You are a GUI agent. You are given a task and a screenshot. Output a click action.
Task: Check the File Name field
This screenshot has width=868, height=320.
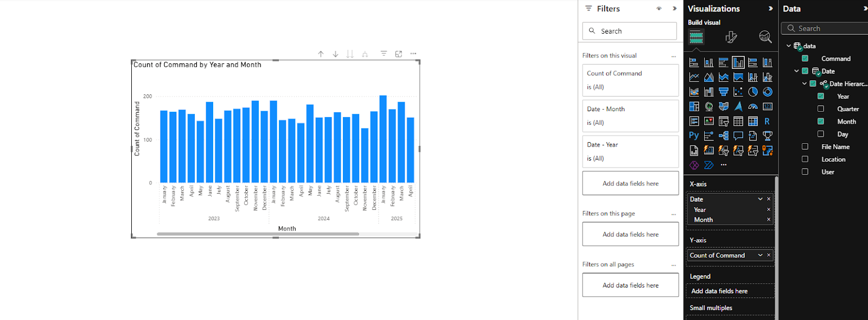[x=805, y=146]
